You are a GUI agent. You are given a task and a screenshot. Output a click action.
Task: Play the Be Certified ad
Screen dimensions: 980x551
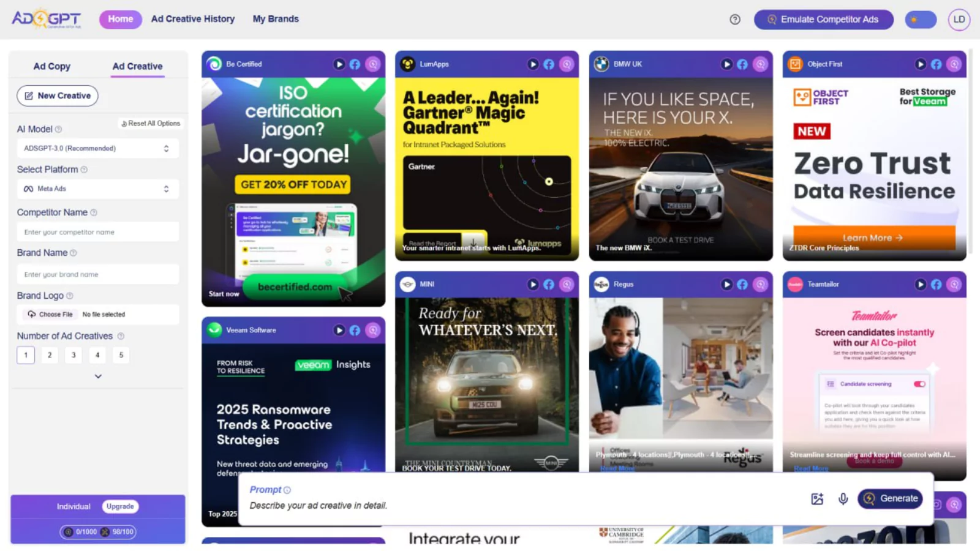(339, 64)
